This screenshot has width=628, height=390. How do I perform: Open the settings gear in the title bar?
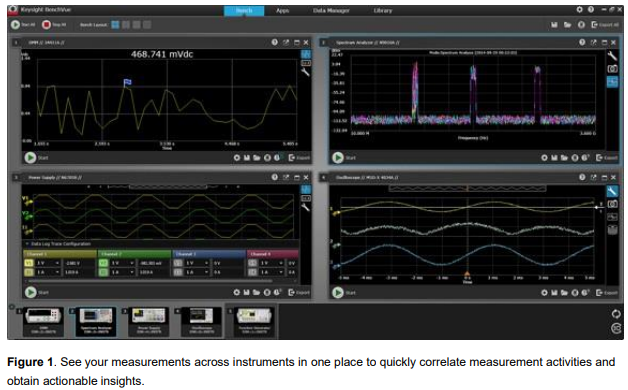pyautogui.click(x=579, y=9)
